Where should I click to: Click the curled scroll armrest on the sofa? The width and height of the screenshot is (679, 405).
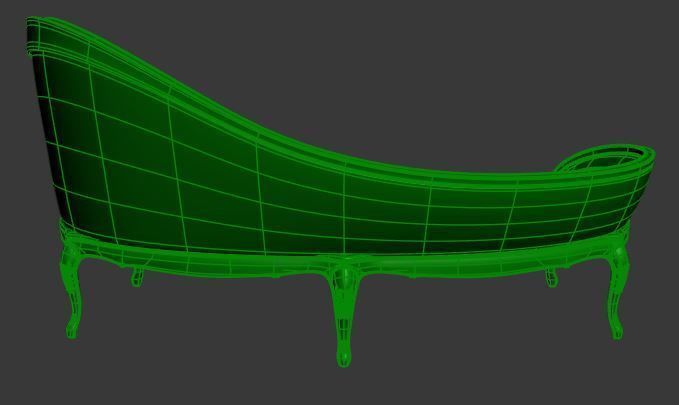click(x=605, y=160)
